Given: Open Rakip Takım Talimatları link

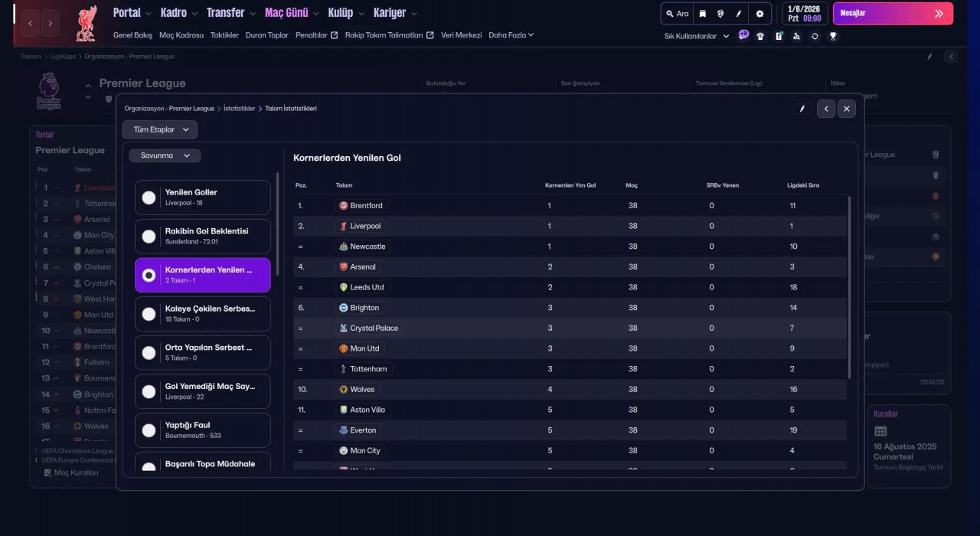Looking at the screenshot, I should (x=389, y=35).
